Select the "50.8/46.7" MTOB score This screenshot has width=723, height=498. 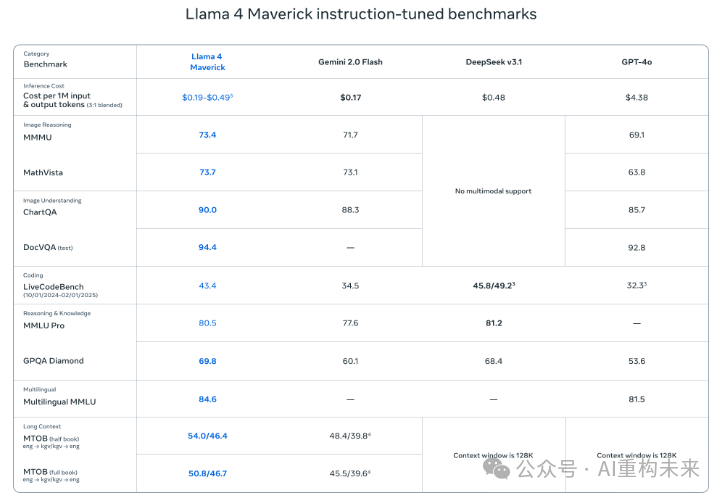point(207,473)
